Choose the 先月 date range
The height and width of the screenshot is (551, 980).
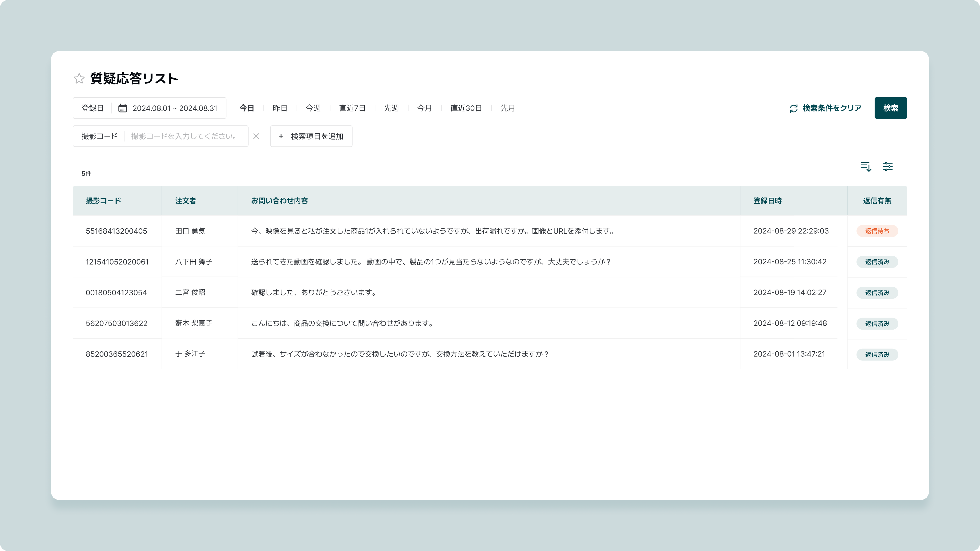pos(508,108)
